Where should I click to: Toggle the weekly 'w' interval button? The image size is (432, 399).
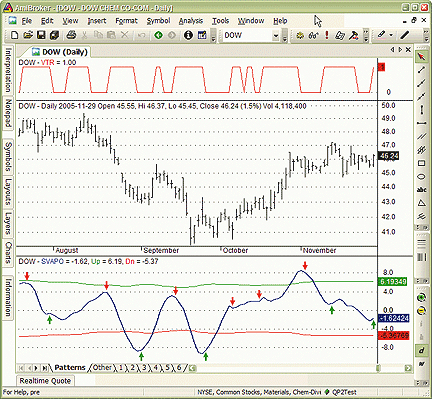(421, 364)
